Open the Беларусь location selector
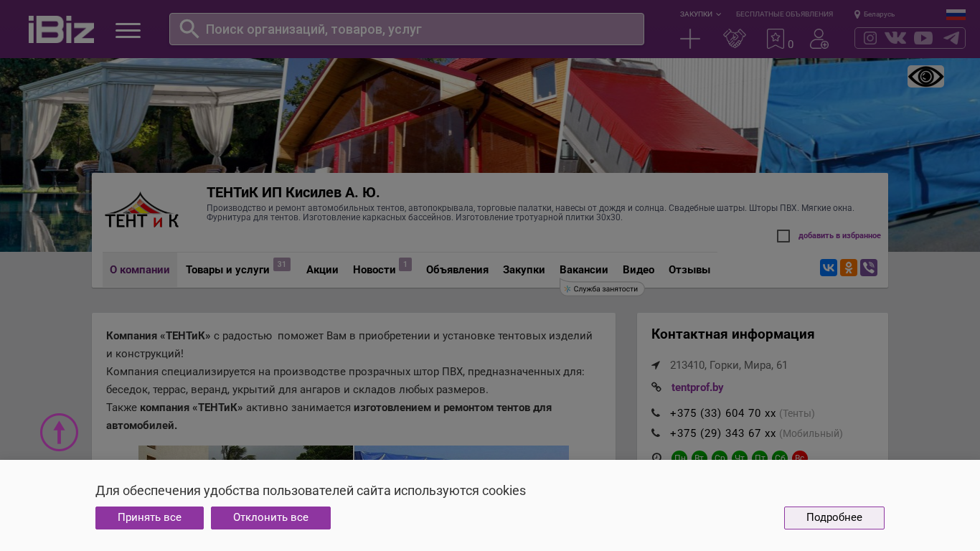The height and width of the screenshot is (551, 980). coord(875,14)
